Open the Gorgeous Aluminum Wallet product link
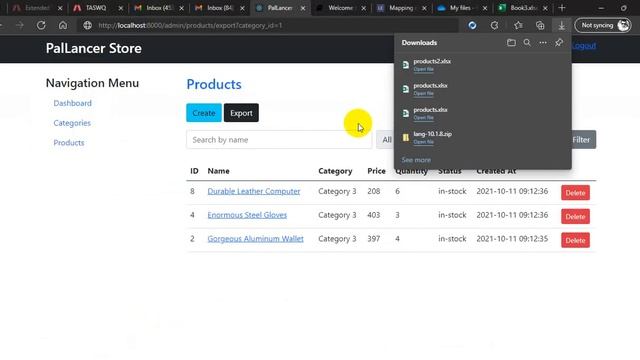The height and width of the screenshot is (360, 640). click(255, 238)
